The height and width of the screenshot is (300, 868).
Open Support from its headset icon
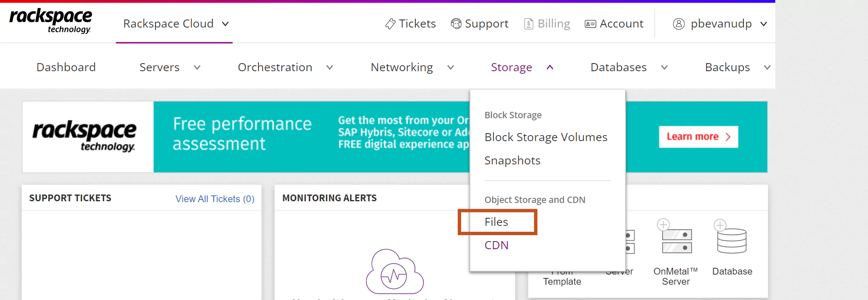point(456,24)
